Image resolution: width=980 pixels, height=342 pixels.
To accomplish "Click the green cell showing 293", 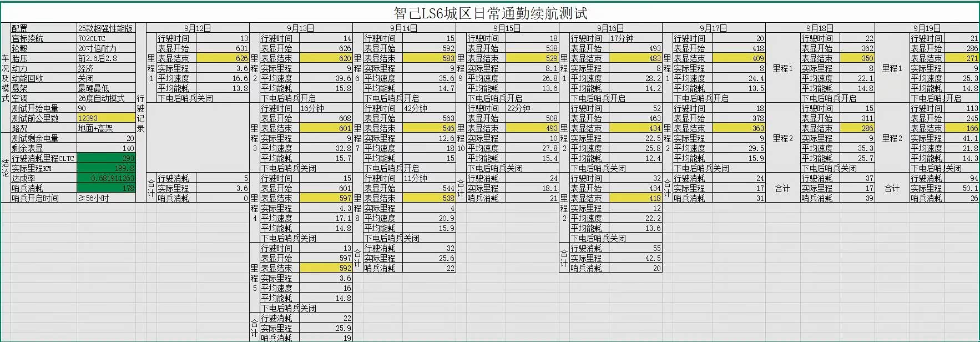I will pos(106,158).
